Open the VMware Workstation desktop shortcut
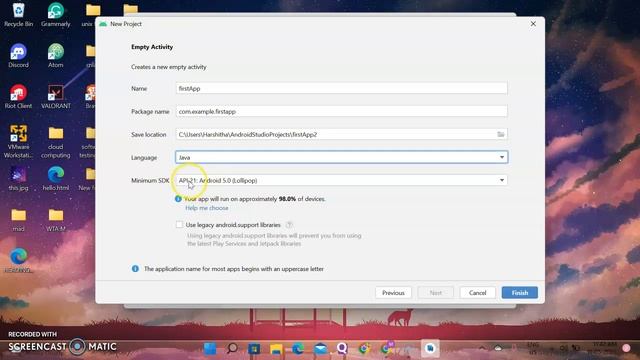 (x=18, y=142)
